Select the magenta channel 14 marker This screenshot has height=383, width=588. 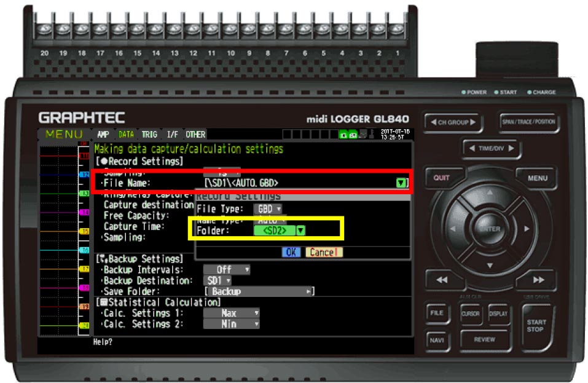click(84, 213)
